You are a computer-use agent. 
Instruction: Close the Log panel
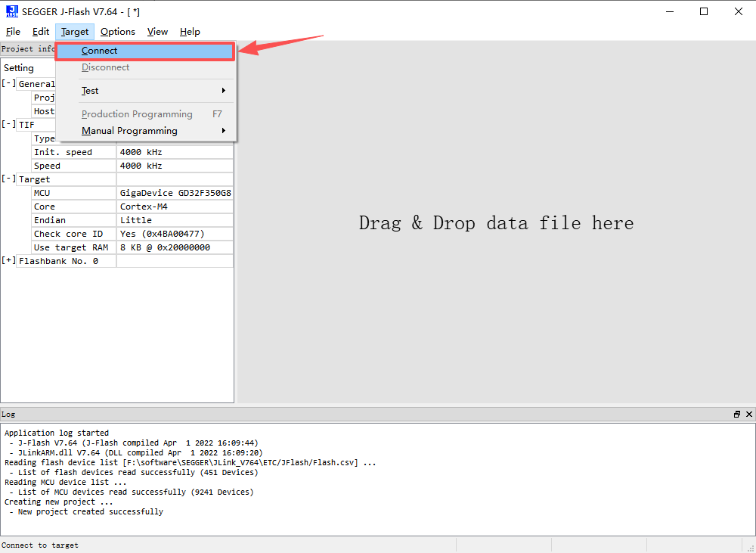pyautogui.click(x=748, y=414)
